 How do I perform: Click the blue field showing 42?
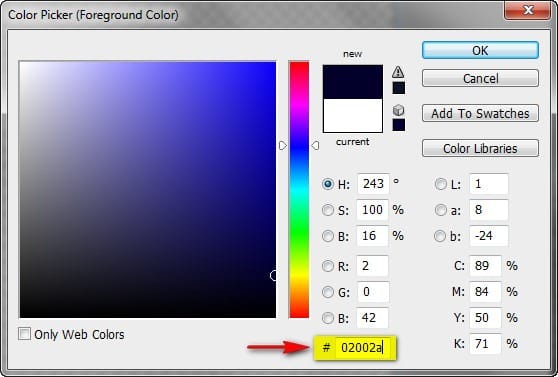pos(373,318)
